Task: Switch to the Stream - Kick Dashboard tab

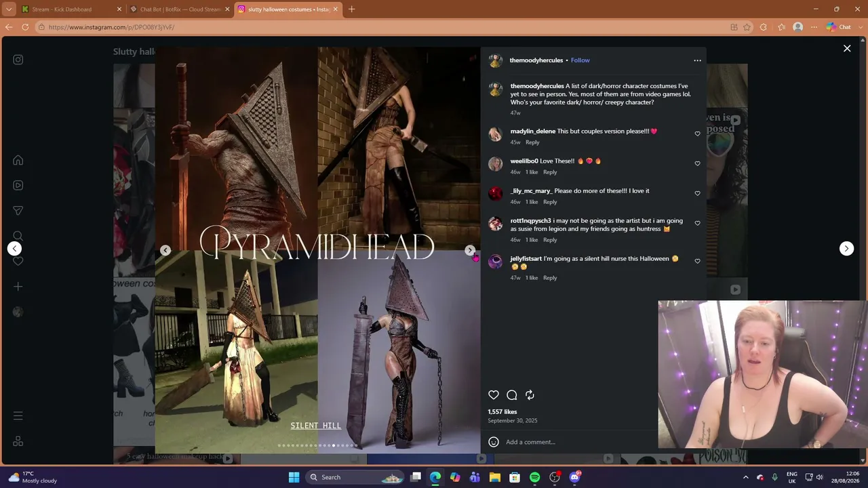Action: pos(71,9)
